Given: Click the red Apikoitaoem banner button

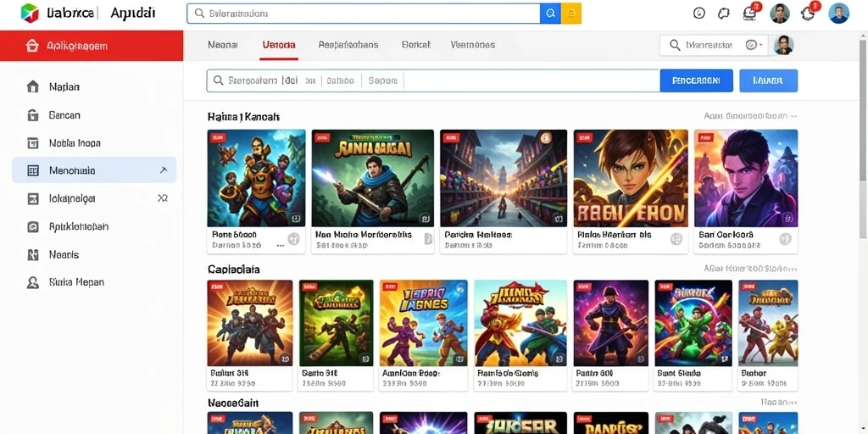Looking at the screenshot, I should coord(92,46).
